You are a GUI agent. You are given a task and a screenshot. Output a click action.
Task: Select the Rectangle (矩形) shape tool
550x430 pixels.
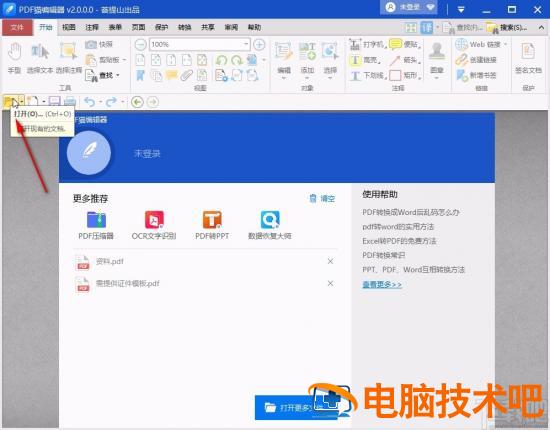(x=405, y=75)
